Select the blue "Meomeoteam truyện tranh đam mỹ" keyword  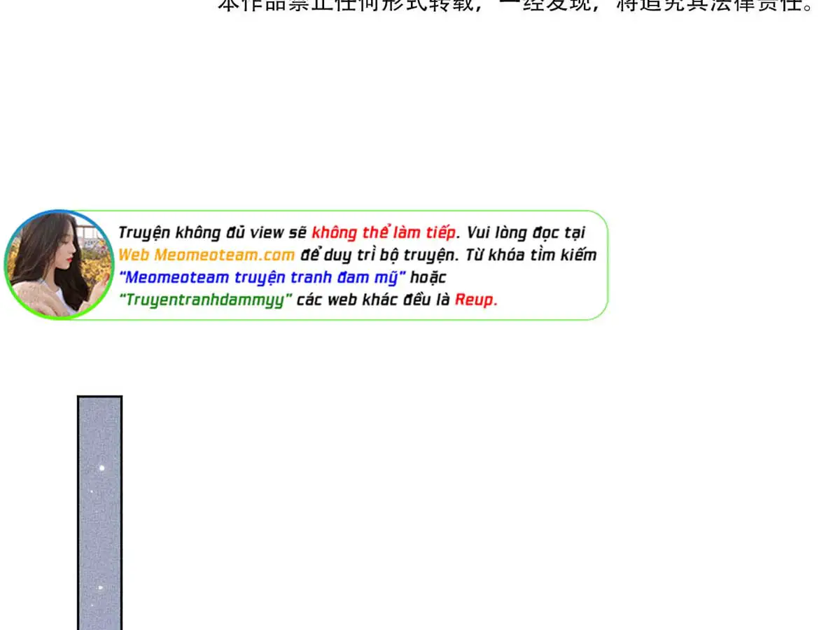tap(262, 277)
